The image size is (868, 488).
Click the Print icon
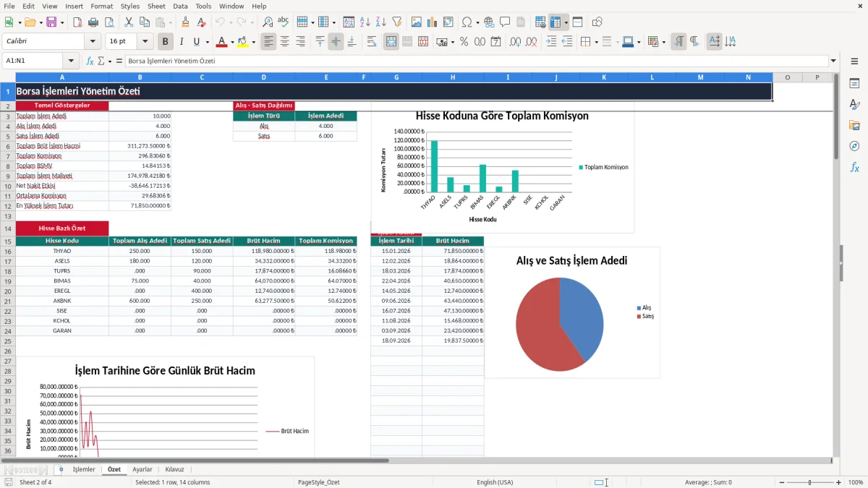92,22
